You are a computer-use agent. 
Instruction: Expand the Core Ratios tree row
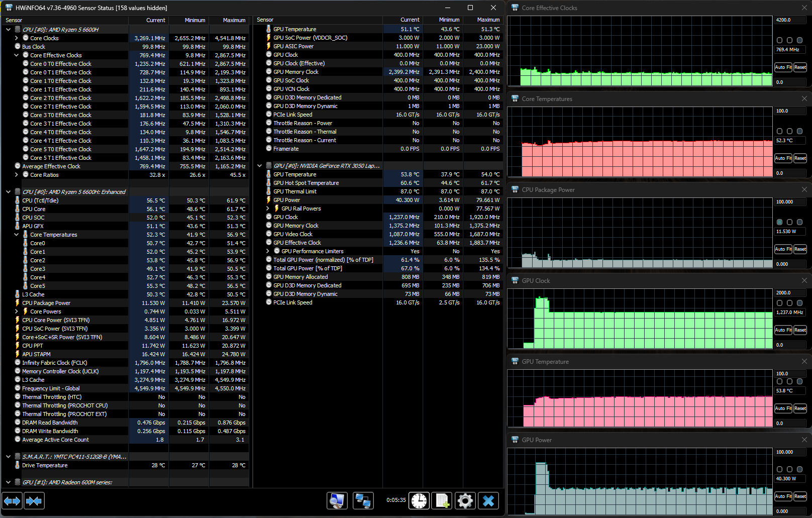(x=16, y=175)
